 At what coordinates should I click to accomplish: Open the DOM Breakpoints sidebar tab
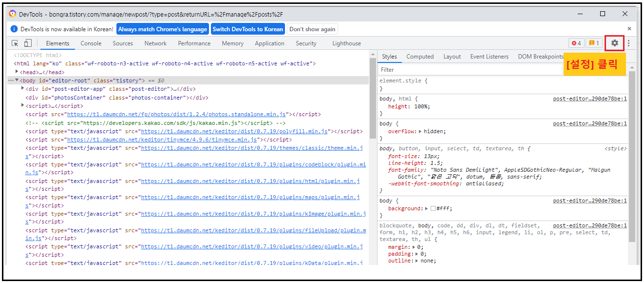click(541, 57)
